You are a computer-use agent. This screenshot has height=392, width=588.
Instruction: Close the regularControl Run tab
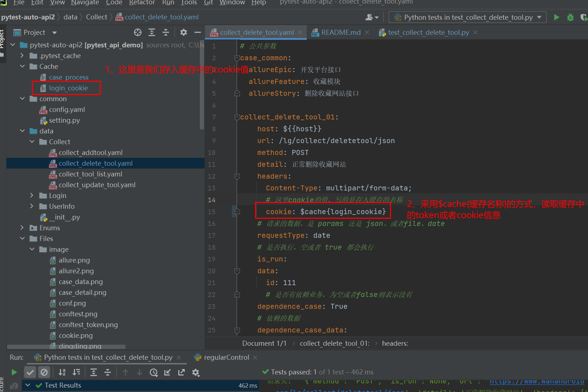click(x=255, y=358)
